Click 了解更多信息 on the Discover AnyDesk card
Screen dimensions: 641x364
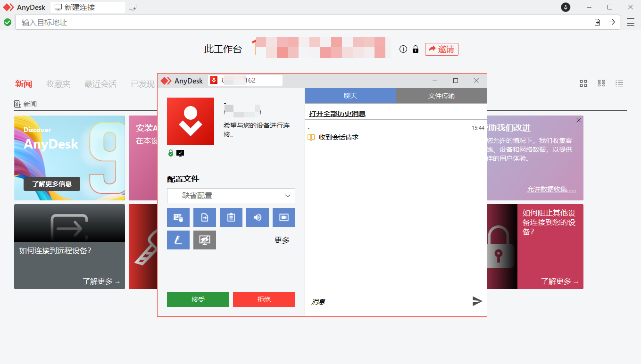point(52,184)
